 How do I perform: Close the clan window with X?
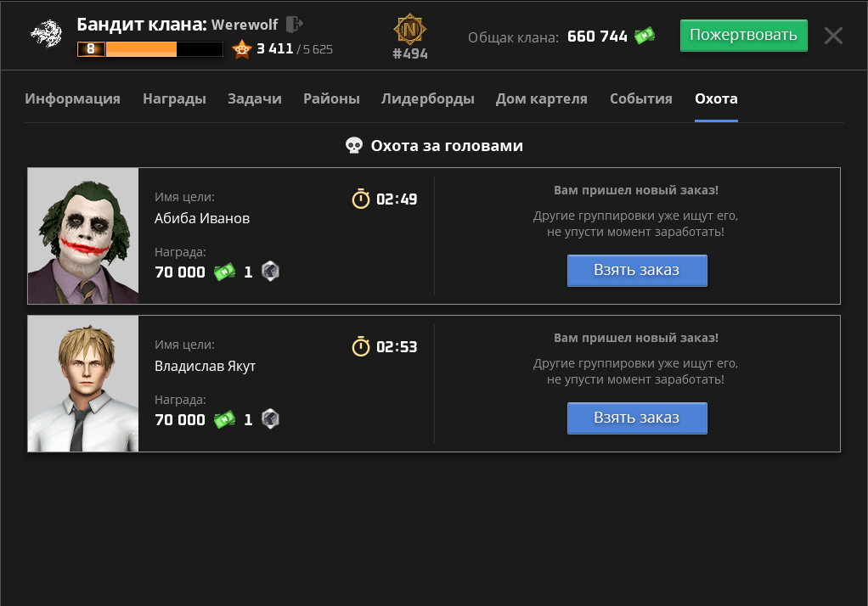833,36
